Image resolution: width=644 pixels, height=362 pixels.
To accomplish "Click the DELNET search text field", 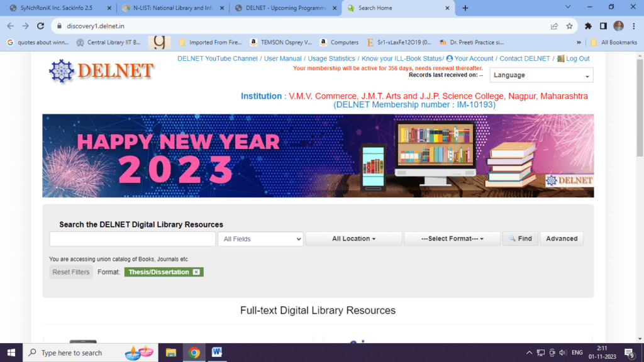I will tap(133, 239).
